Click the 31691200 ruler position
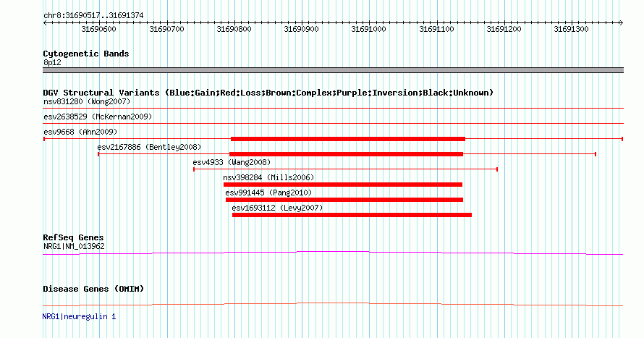644x338 pixels. point(504,29)
